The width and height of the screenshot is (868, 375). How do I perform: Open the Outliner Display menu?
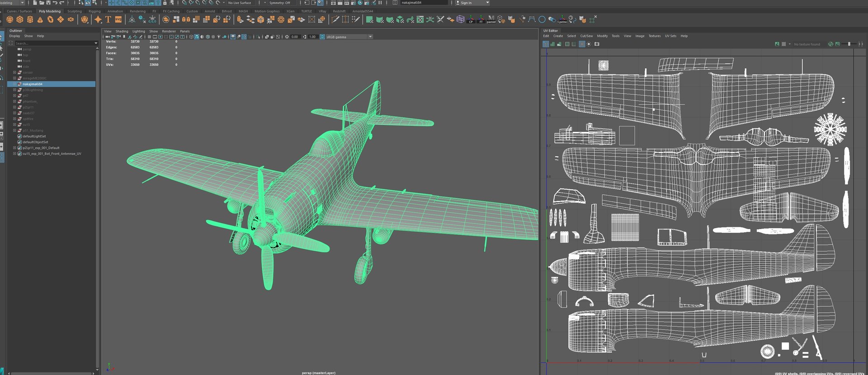14,36
